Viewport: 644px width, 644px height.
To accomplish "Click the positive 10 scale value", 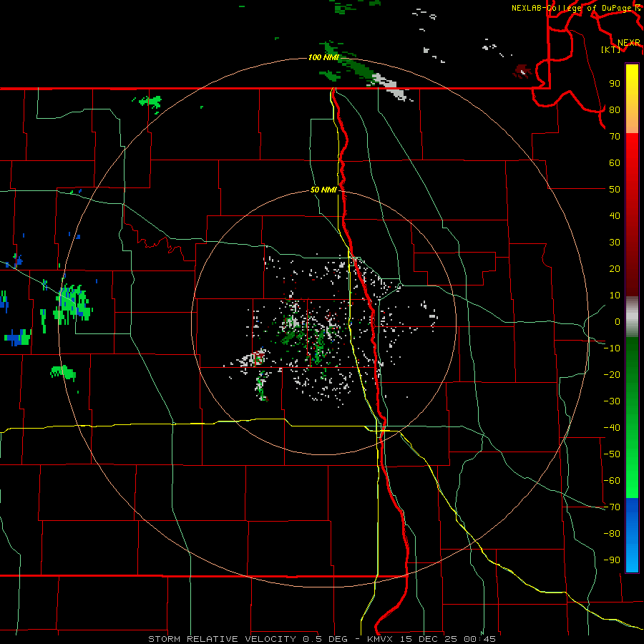I will (615, 296).
